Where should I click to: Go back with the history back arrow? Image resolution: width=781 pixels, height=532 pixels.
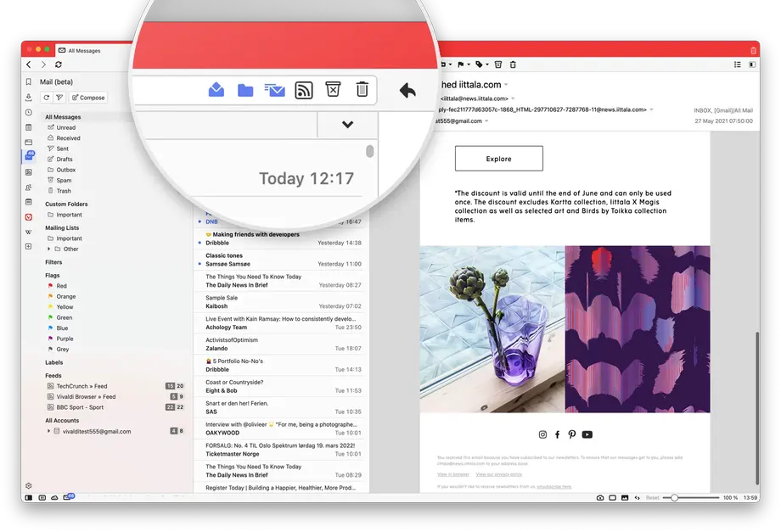coord(29,64)
